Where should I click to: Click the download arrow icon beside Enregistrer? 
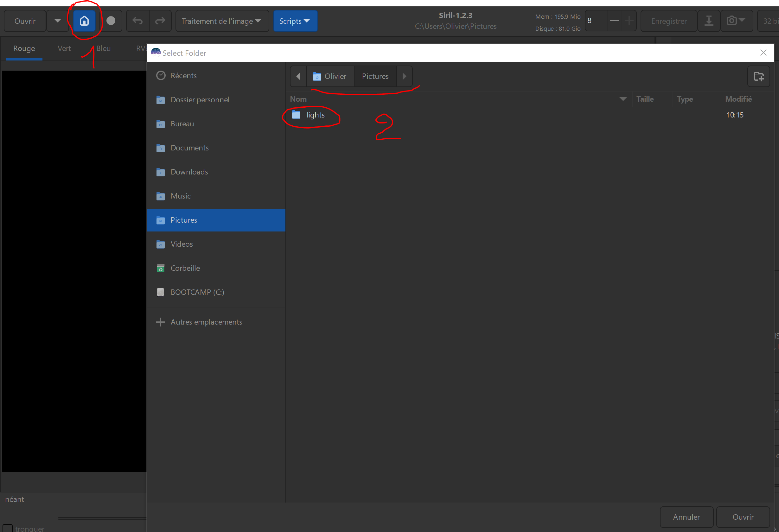click(x=709, y=21)
